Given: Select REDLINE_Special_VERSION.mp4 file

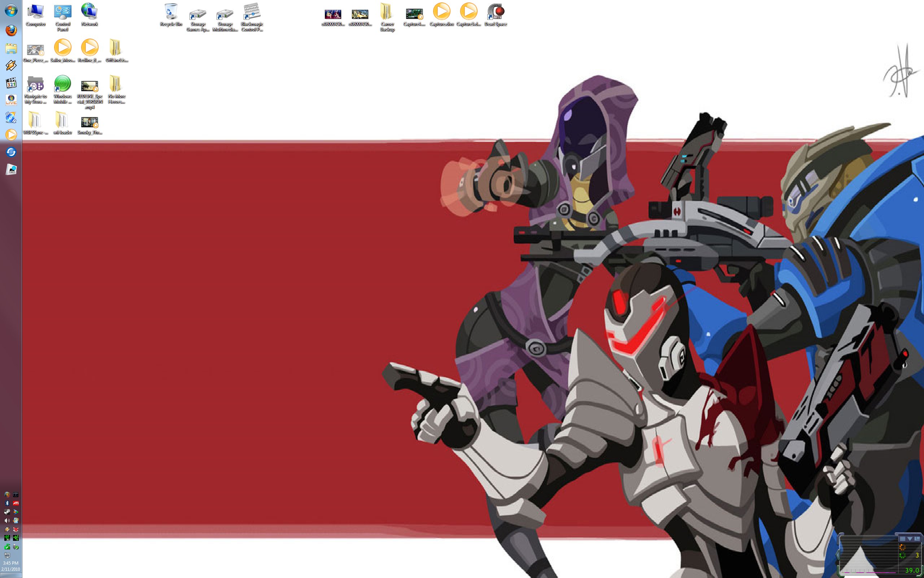Looking at the screenshot, I should [x=90, y=95].
